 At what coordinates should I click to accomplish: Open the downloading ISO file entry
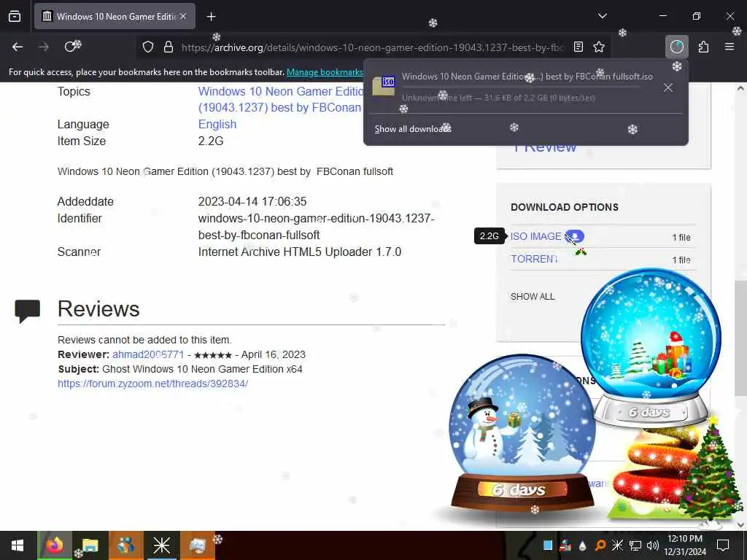click(514, 87)
